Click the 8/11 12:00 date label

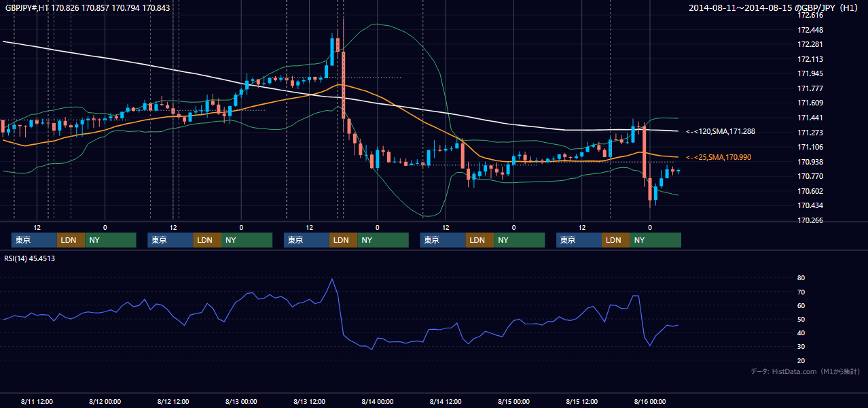point(37,402)
